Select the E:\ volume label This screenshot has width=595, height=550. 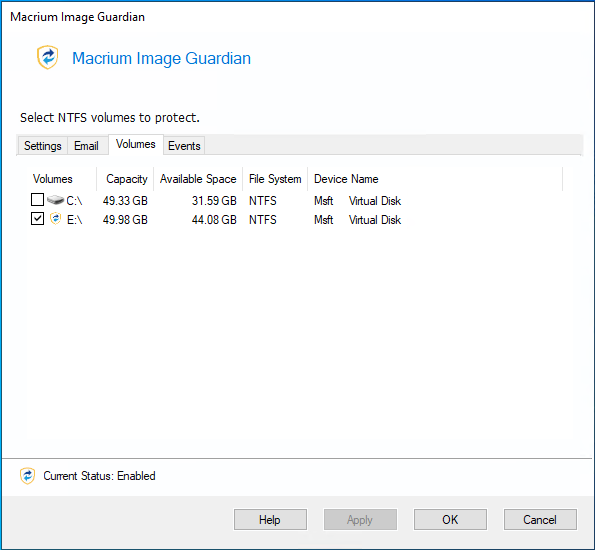pos(75,220)
